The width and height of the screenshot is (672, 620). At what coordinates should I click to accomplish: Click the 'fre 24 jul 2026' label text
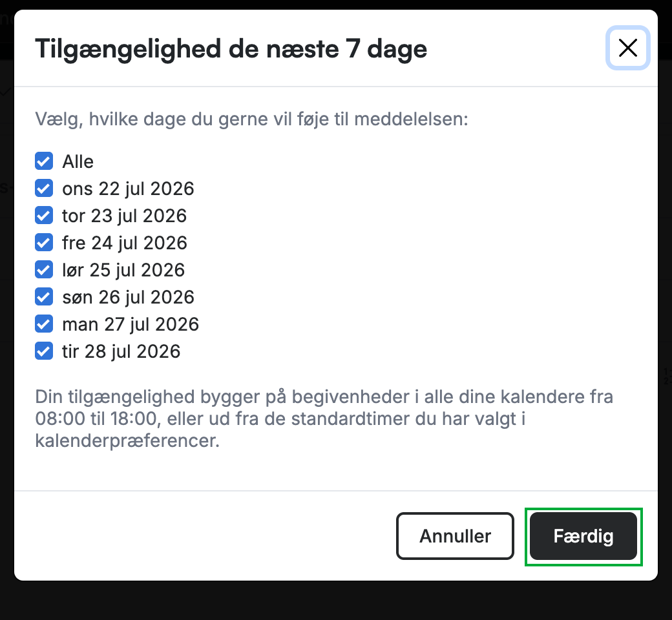coord(125,243)
